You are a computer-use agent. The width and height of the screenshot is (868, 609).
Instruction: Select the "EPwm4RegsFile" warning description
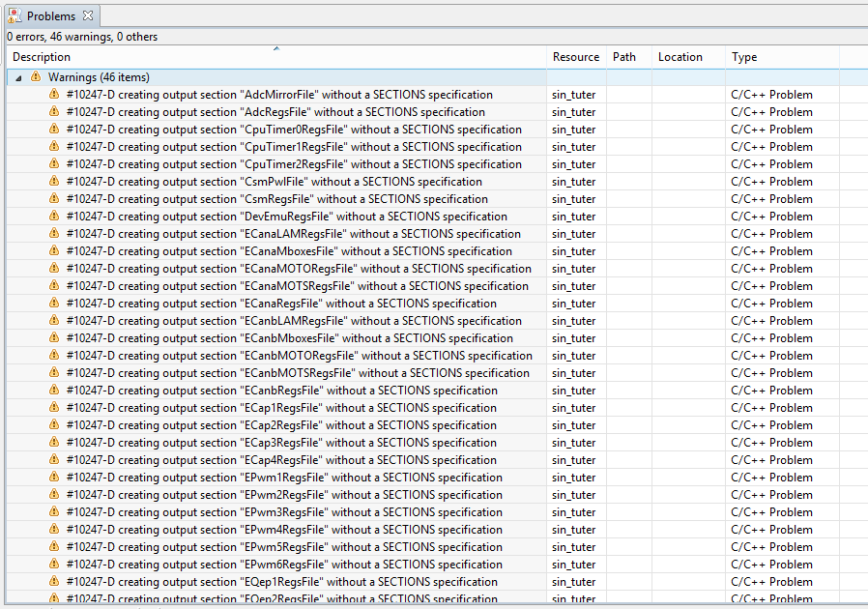click(284, 530)
